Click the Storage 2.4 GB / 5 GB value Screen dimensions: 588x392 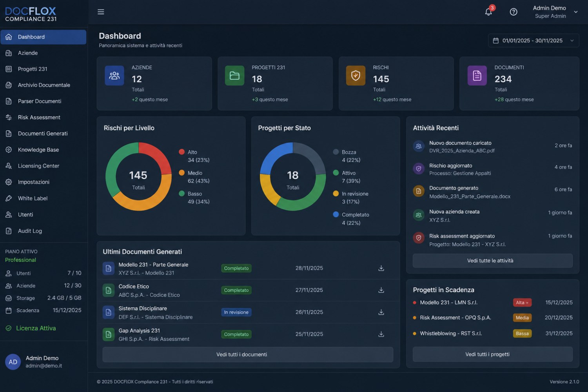[64, 298]
